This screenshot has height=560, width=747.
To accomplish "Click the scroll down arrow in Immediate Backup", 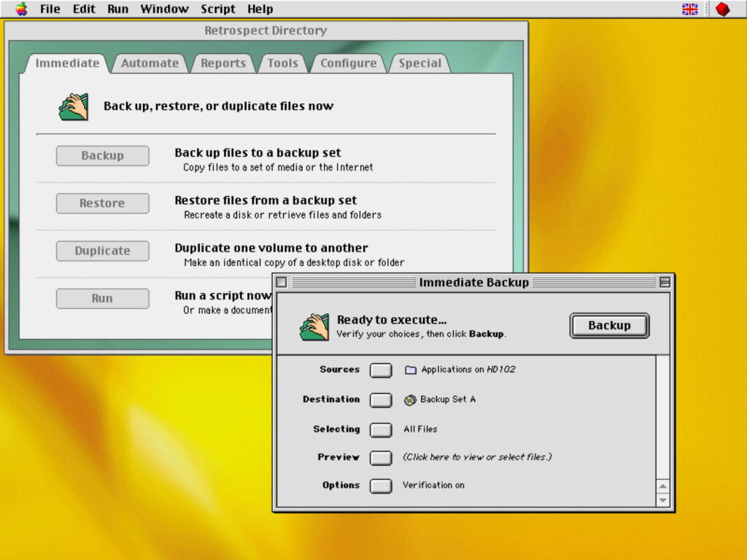I will (662, 500).
